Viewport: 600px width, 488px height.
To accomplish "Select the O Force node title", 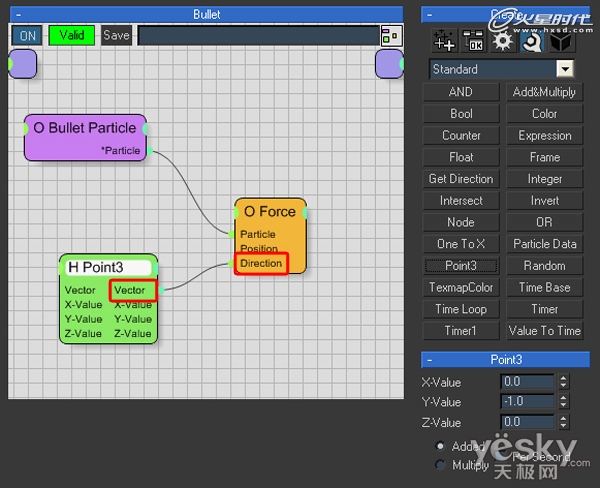I will click(x=270, y=212).
